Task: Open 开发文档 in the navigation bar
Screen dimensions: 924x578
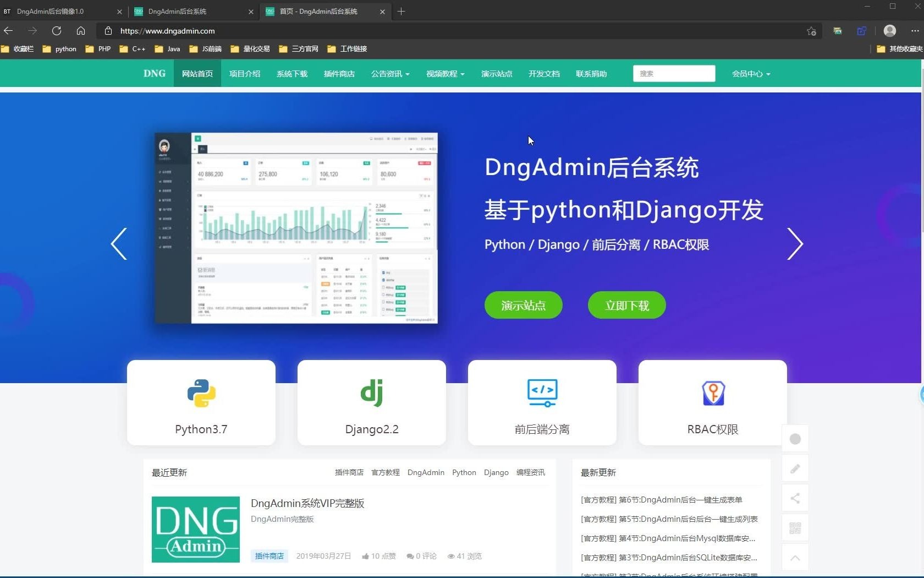Action: pyautogui.click(x=544, y=74)
